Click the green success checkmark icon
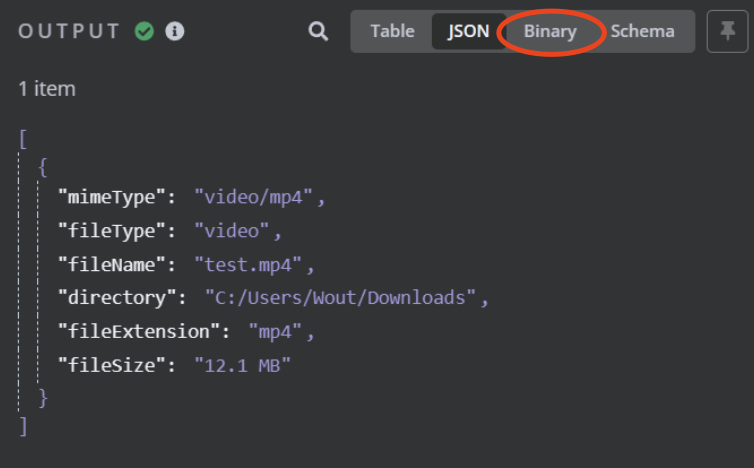The width and height of the screenshot is (754, 468). 144,31
